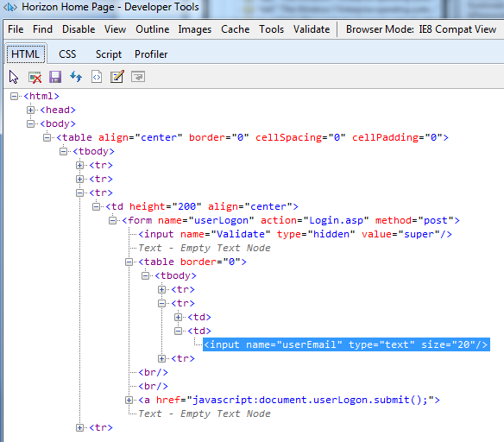Image resolution: width=504 pixels, height=442 pixels.
Task: Open the Disable menu
Action: point(79,29)
